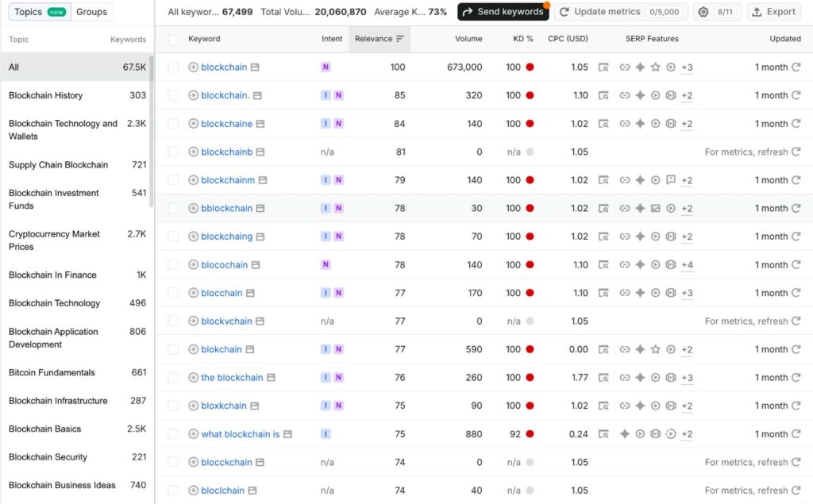Check the blokchain keyword row
The height and width of the screenshot is (504, 813).
(173, 349)
